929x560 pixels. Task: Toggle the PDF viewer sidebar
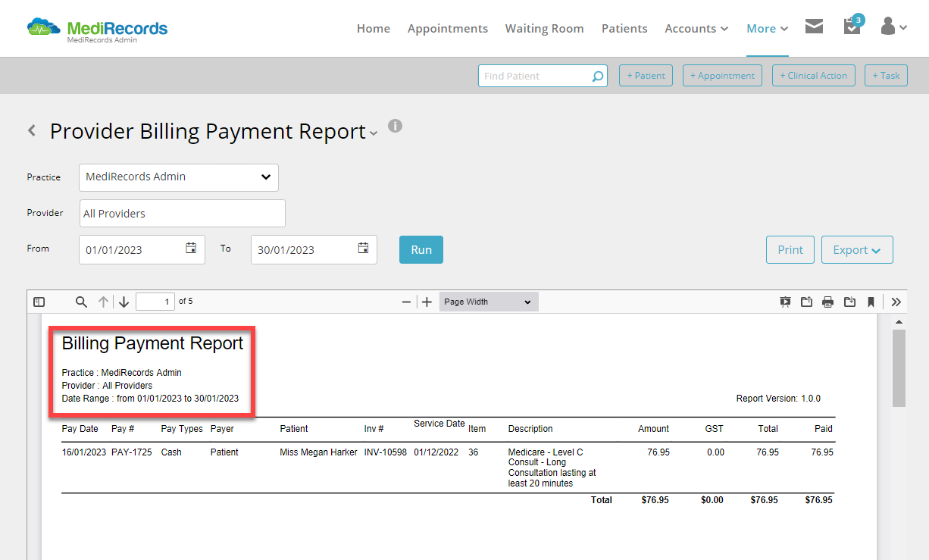coord(39,302)
